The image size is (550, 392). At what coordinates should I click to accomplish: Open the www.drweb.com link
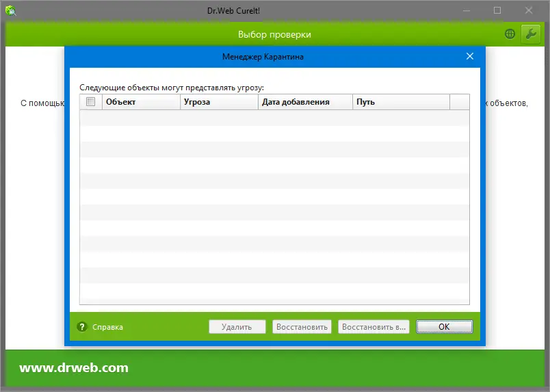[x=74, y=368]
